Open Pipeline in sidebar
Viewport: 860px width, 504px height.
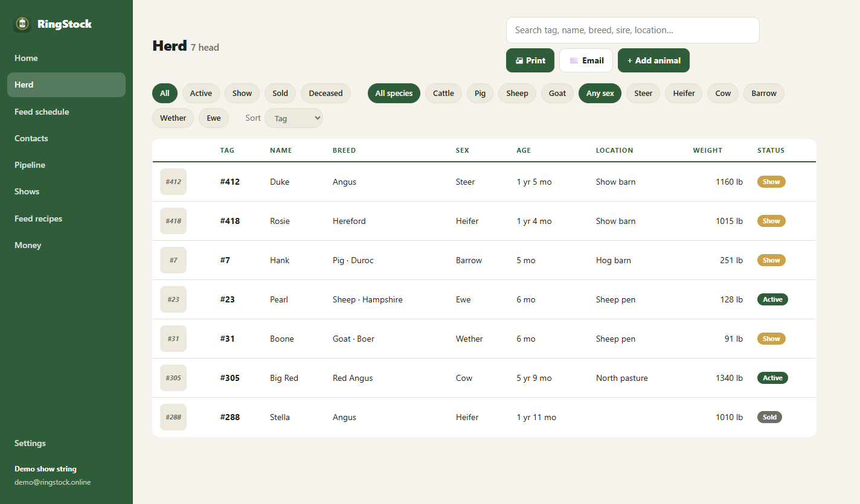tap(66, 165)
